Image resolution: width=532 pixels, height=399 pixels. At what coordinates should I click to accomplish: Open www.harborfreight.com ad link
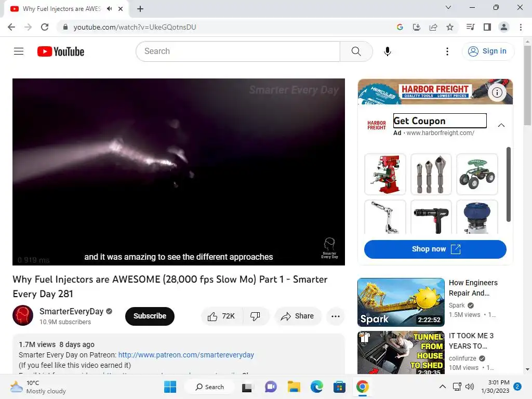[x=440, y=133]
